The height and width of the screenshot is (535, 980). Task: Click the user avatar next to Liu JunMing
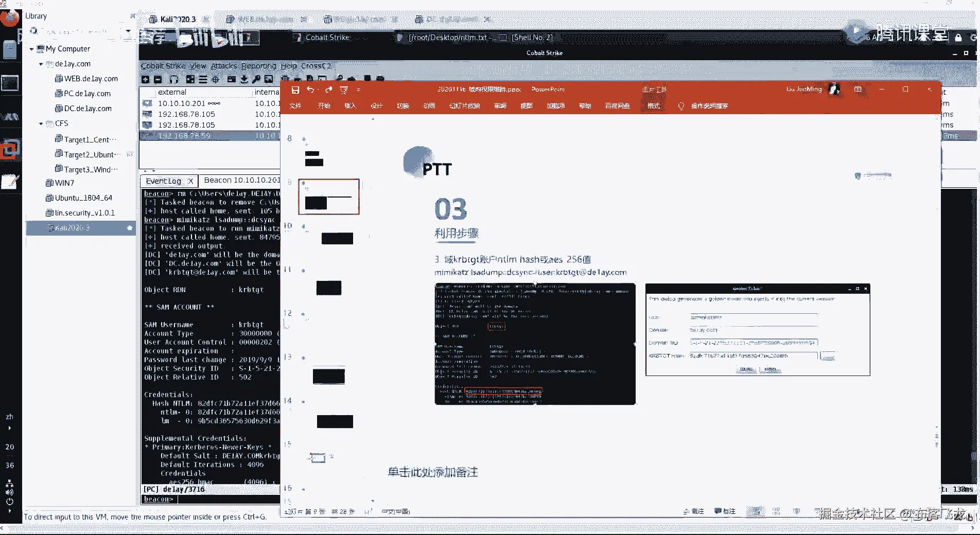[834, 90]
